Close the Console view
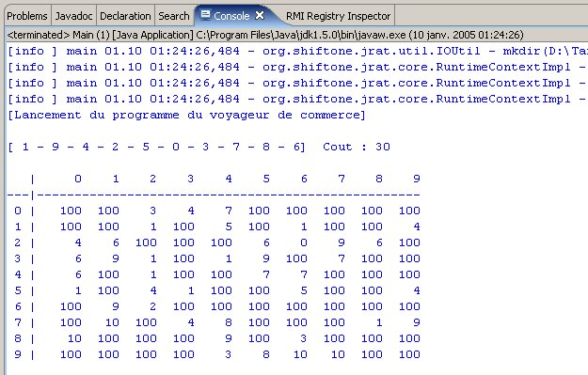The height and width of the screenshot is (375, 588). click(260, 15)
